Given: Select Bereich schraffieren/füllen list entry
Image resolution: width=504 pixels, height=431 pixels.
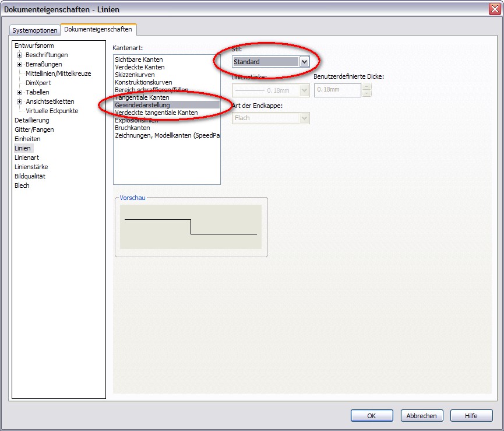Looking at the screenshot, I should coord(167,90).
